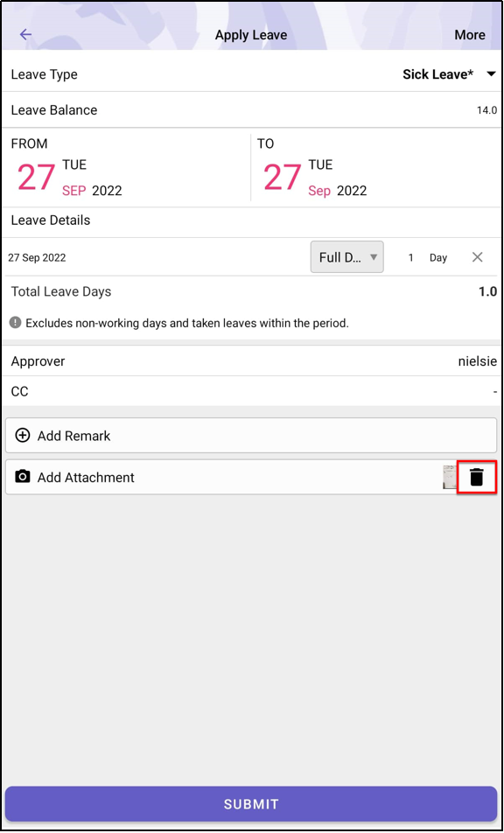Tap the day count field showing 1

410,257
